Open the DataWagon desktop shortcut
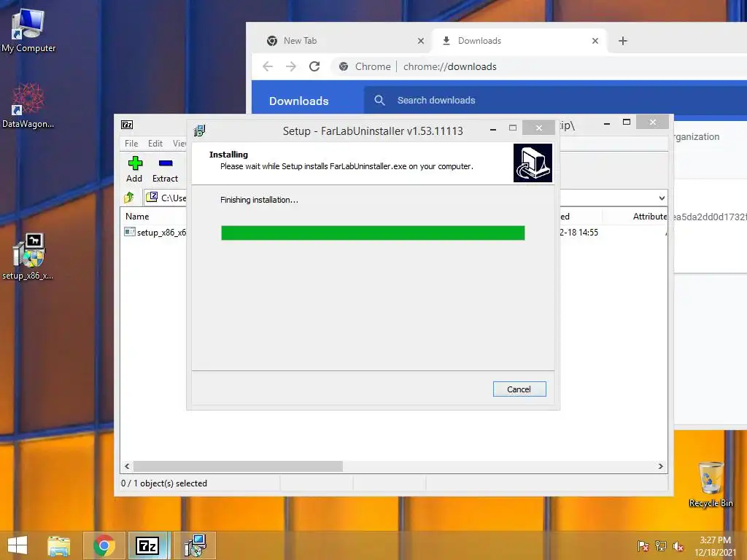This screenshot has height=560, width=747. (x=28, y=106)
